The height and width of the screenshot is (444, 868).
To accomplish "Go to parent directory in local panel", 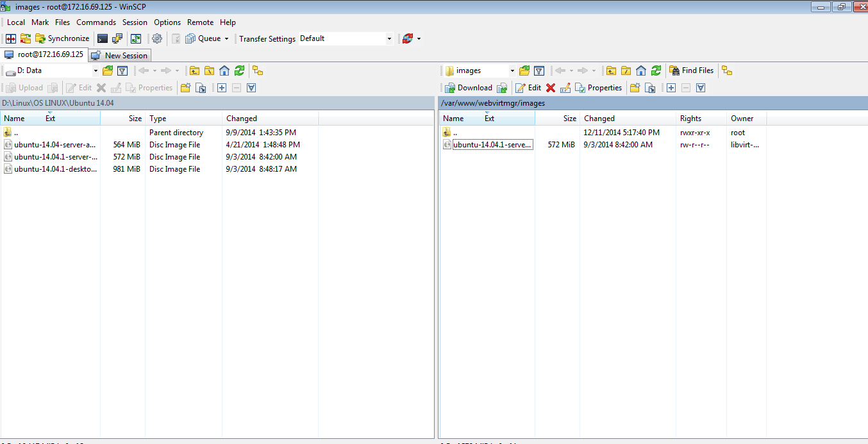I will pos(194,70).
